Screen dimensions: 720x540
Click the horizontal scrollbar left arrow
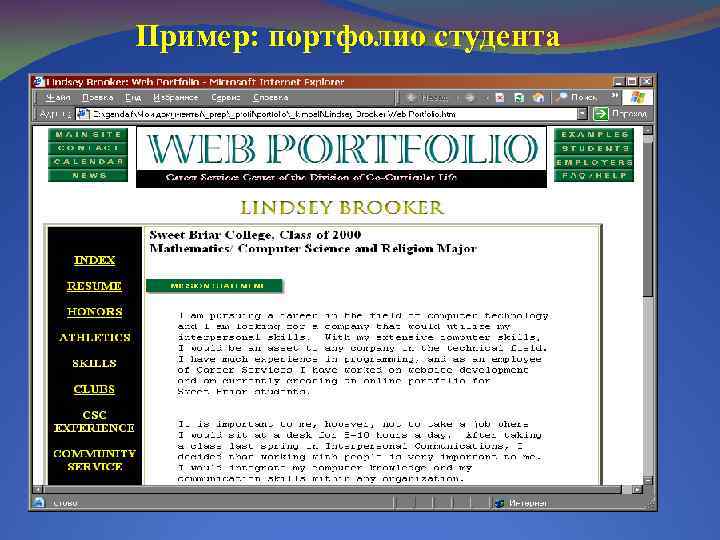click(x=38, y=489)
